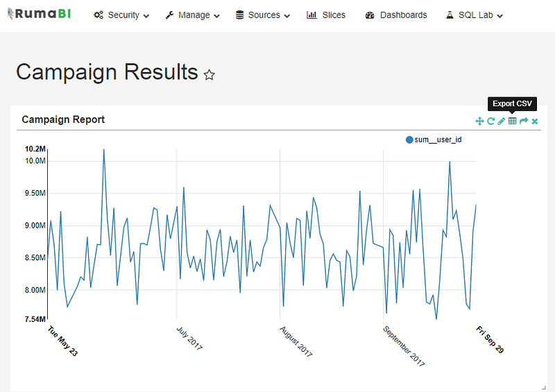Remove the Campaign Report slice from dashboard
555x392 pixels.
[x=535, y=121]
